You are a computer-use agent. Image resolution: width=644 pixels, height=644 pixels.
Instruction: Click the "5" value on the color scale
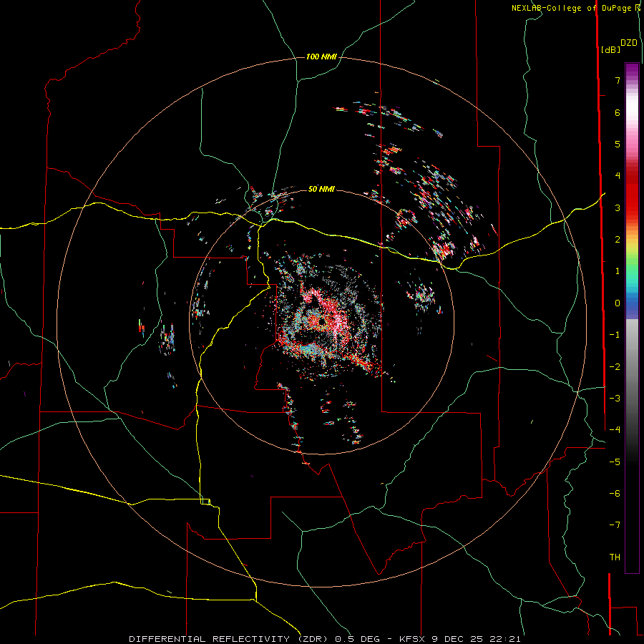(x=618, y=144)
